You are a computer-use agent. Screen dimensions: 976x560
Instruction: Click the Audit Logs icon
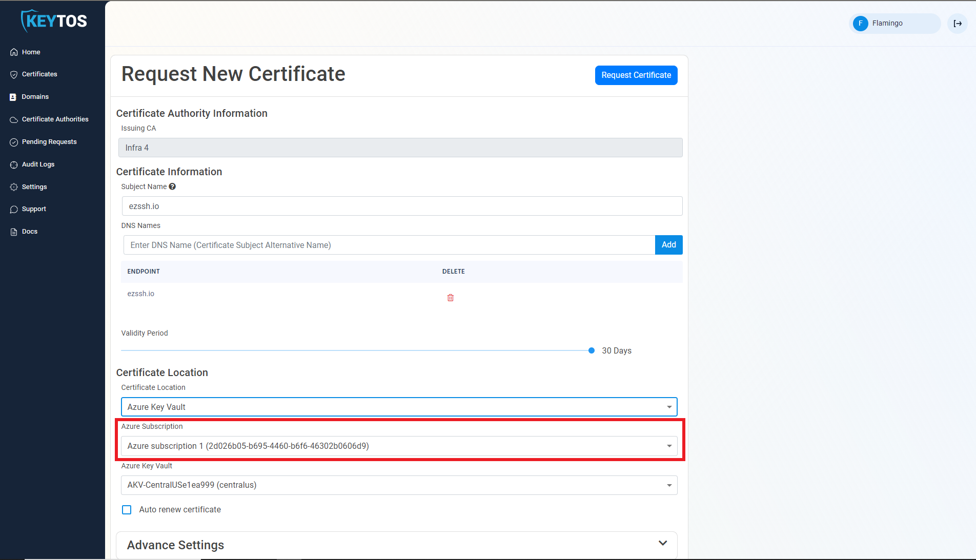[x=14, y=164]
